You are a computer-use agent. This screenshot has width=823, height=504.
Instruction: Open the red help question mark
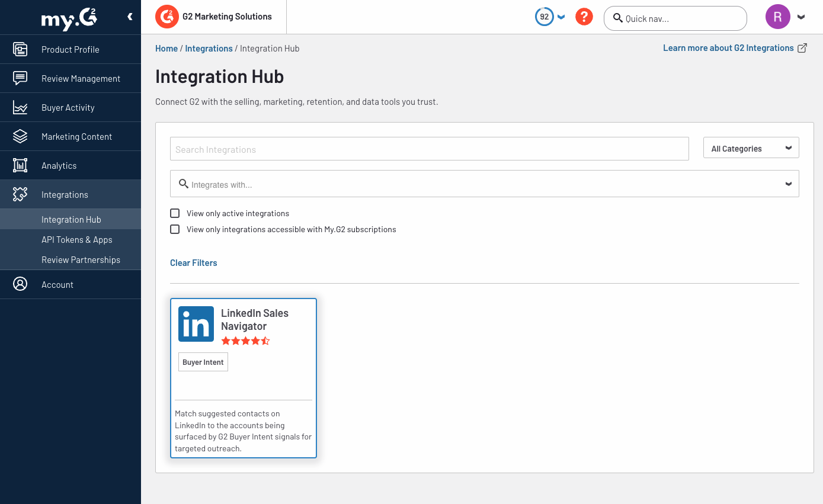[x=584, y=17]
